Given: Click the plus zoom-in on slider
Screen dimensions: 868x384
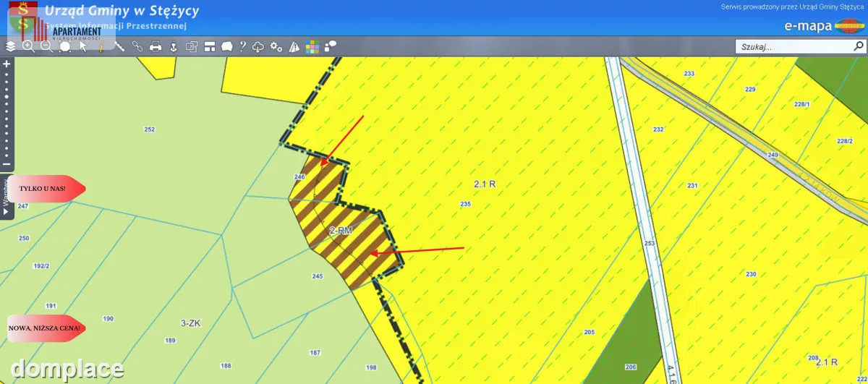Looking at the screenshot, I should click(x=7, y=64).
